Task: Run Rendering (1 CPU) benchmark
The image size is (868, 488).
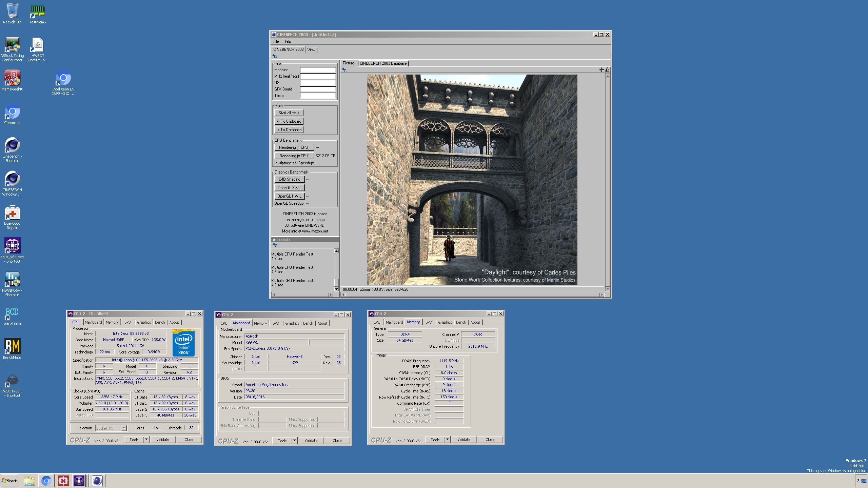Action: (x=294, y=147)
